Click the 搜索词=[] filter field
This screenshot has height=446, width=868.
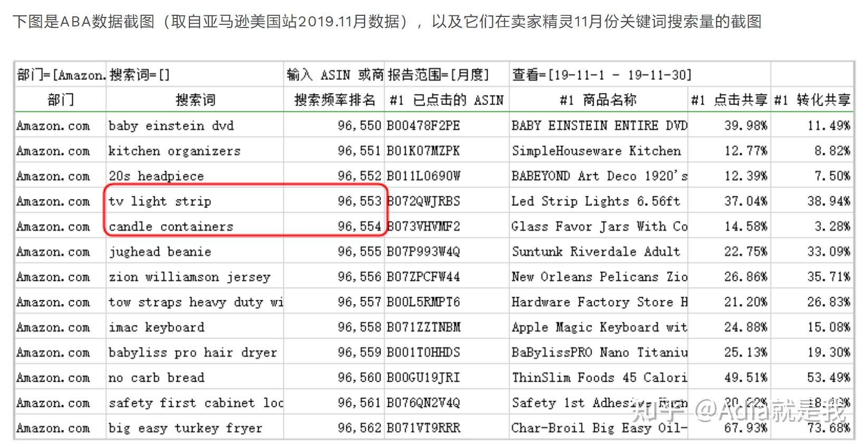(x=195, y=75)
